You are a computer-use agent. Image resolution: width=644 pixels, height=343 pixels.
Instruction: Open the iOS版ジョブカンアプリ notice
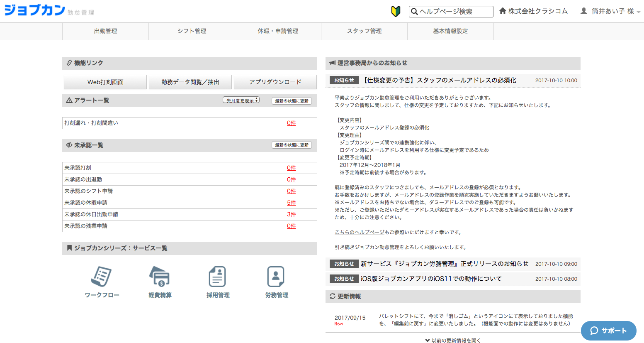(x=431, y=279)
